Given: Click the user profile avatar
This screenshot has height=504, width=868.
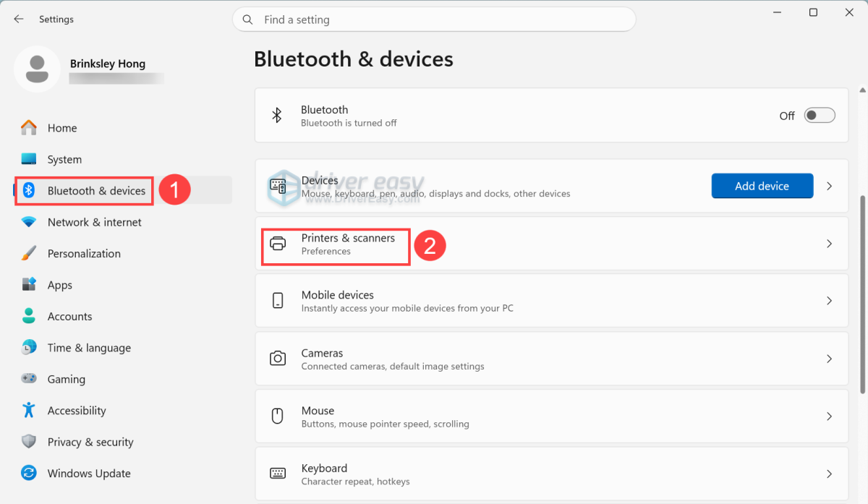Looking at the screenshot, I should tap(37, 69).
